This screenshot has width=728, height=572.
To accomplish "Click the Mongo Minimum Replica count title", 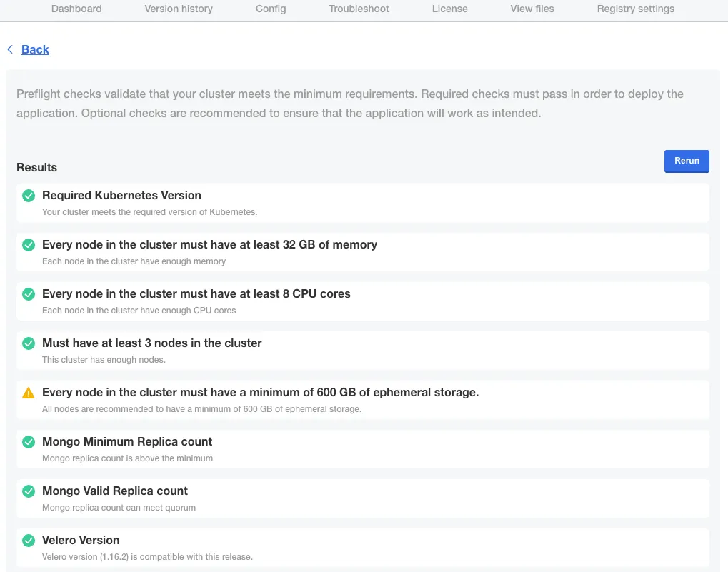I will point(127,441).
